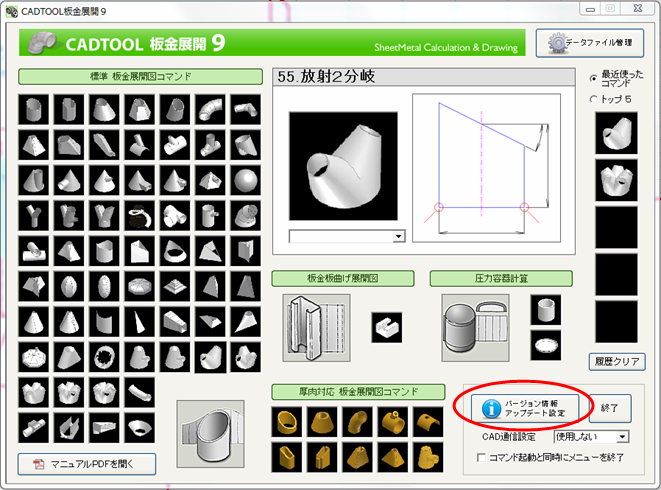
Task: Pick the vertical cylinder with side nozzle icon
Action: pos(210,215)
